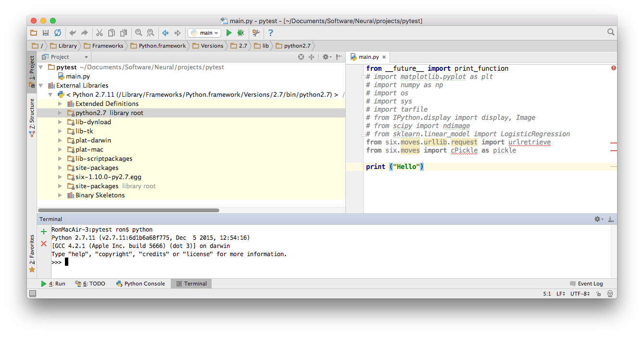The width and height of the screenshot is (644, 337).
Task: Click the Save All floppy icon
Action: [x=46, y=33]
